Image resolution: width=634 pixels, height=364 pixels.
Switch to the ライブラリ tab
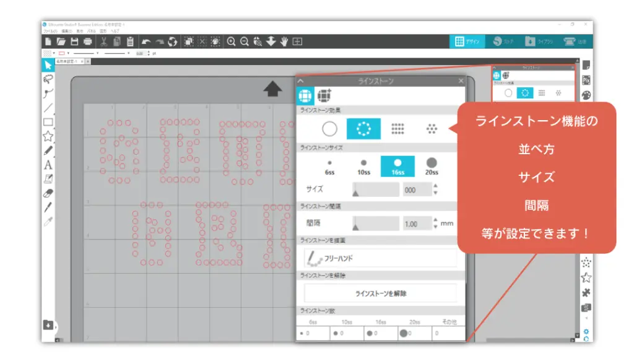point(537,41)
